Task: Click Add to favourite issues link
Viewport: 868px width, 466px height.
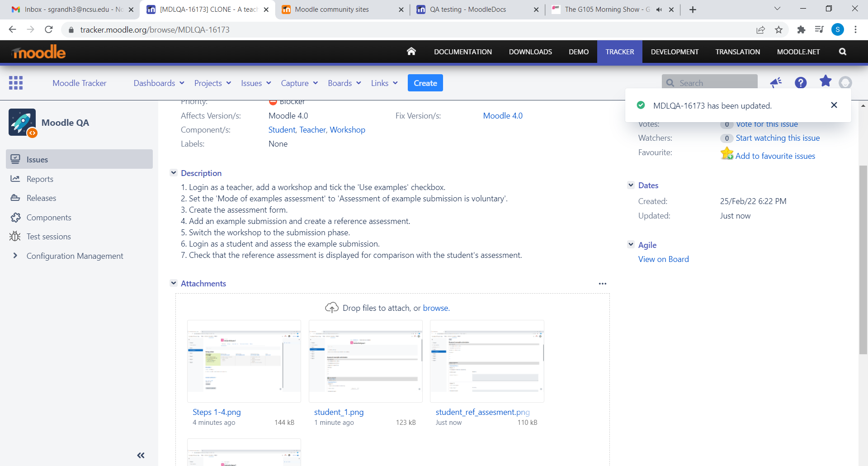Action: (775, 156)
